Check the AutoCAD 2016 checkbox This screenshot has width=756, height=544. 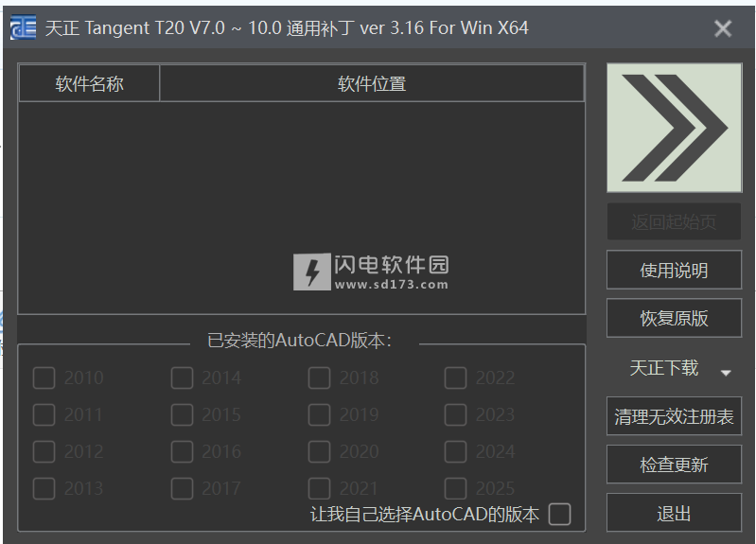pos(182,452)
